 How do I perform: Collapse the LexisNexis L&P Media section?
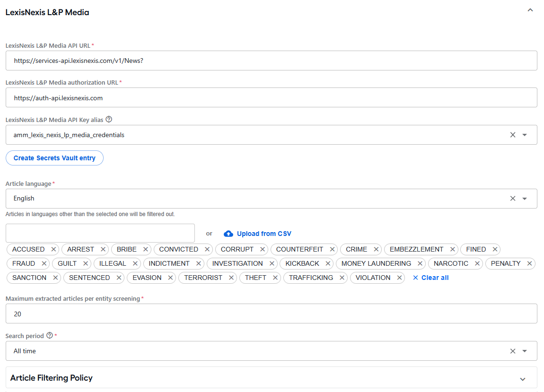pyautogui.click(x=530, y=10)
